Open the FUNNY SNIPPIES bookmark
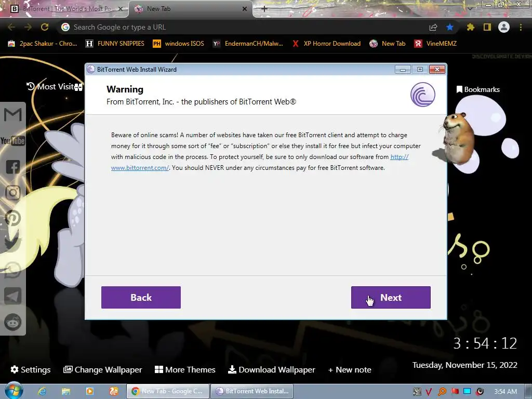532x399 pixels. point(115,44)
